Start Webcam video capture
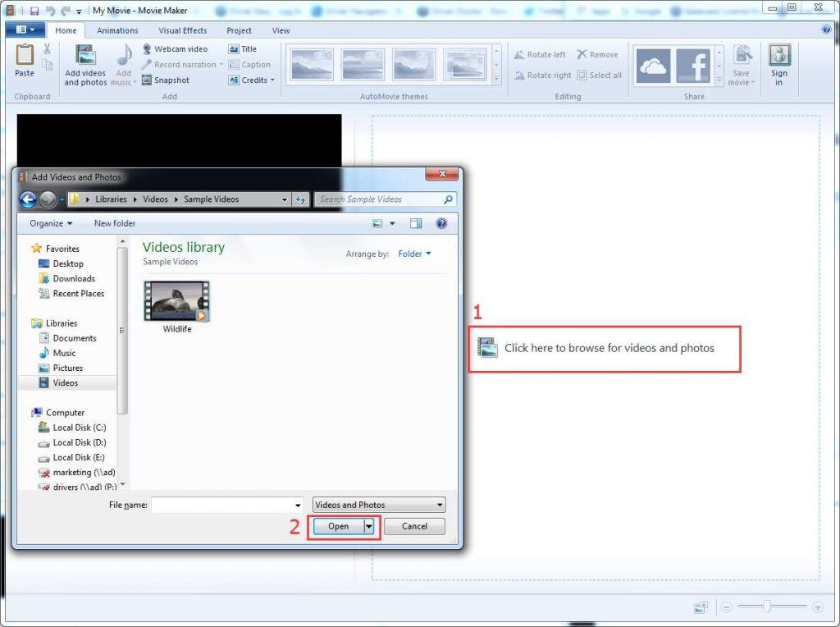 click(x=175, y=48)
